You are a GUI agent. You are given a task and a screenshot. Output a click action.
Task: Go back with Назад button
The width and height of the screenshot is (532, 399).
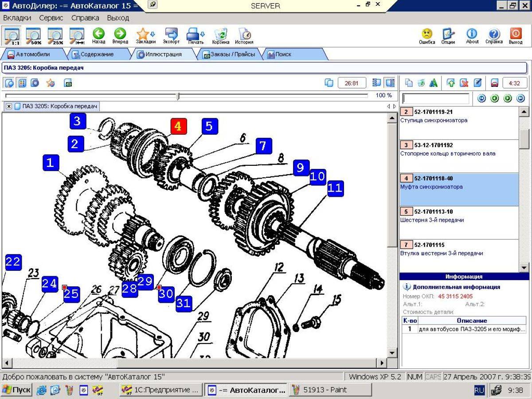(98, 36)
